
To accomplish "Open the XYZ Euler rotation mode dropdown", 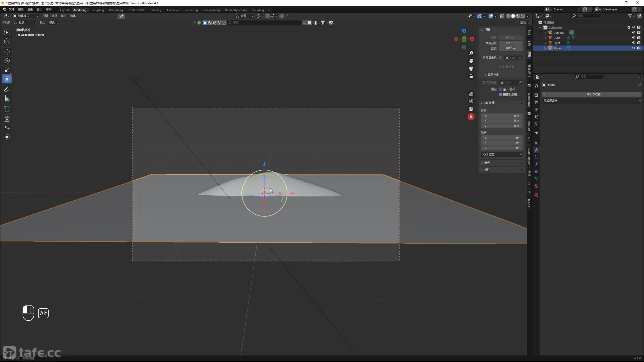I will pyautogui.click(x=502, y=154).
